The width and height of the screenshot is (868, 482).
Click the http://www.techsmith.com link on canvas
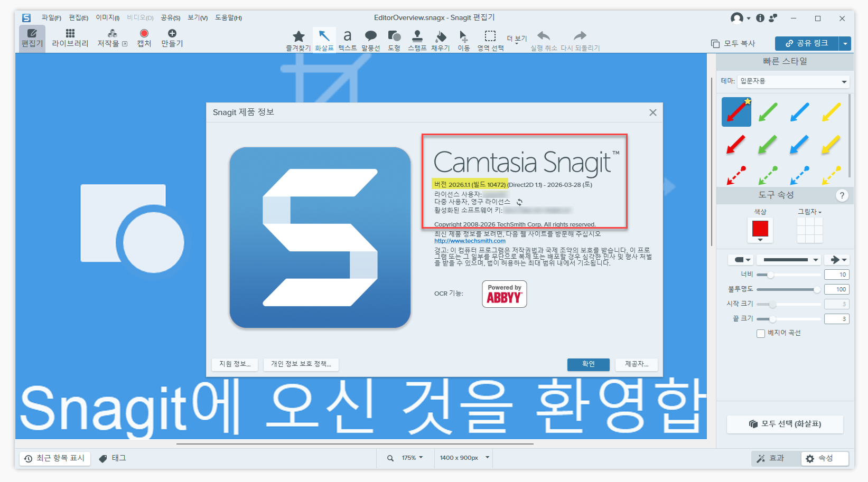coord(470,241)
